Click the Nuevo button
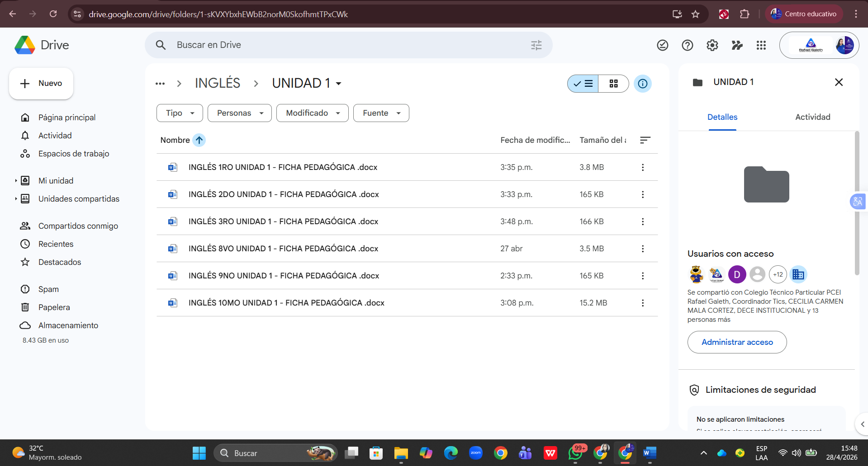Viewport: 868px width, 466px height. click(41, 84)
